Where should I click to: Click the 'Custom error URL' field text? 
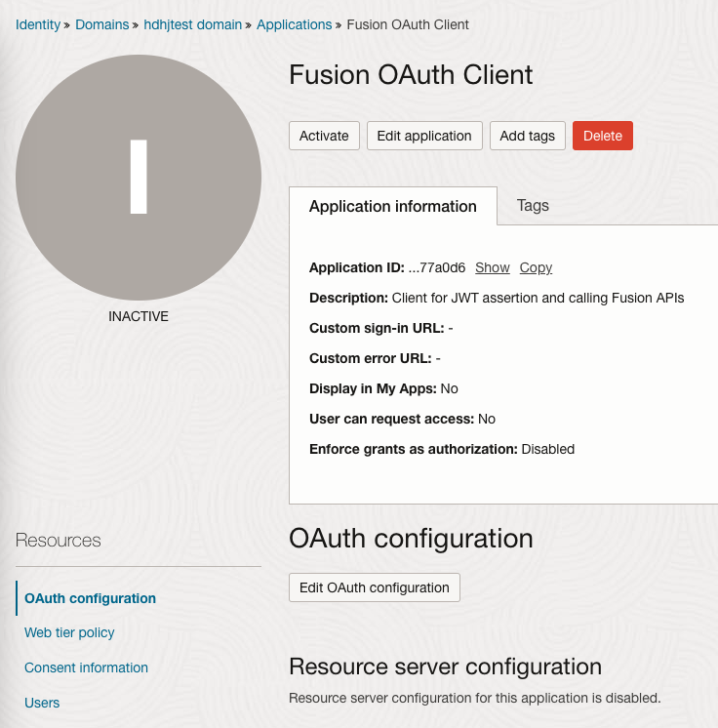pyautogui.click(x=375, y=358)
